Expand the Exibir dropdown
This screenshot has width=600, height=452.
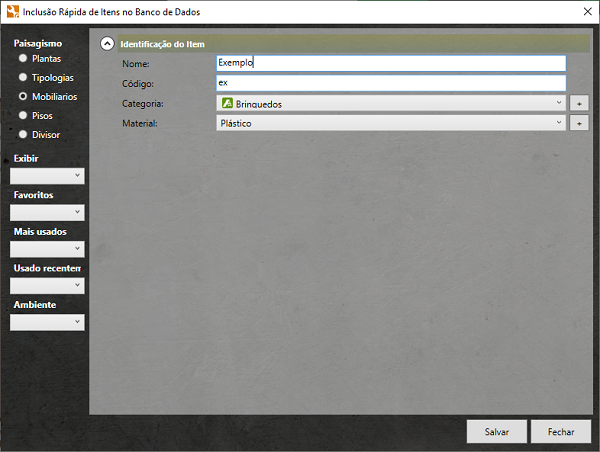point(47,176)
